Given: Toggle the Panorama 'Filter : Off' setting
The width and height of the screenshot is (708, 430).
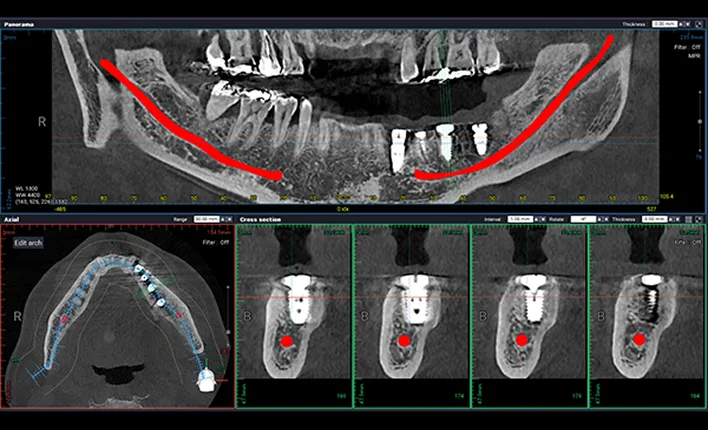Looking at the screenshot, I should (687, 47).
